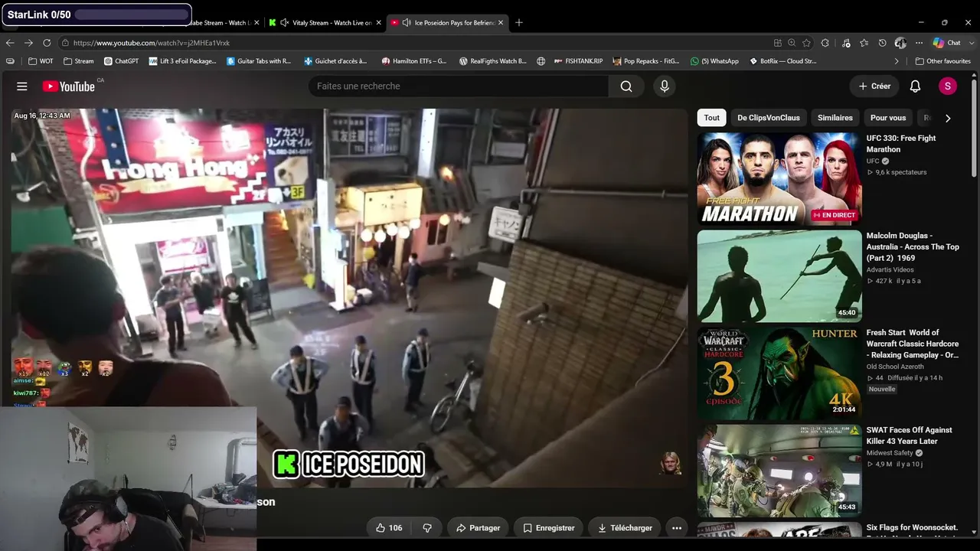The width and height of the screenshot is (980, 551).
Task: Open the ChatGPT bookmark
Action: click(x=121, y=61)
